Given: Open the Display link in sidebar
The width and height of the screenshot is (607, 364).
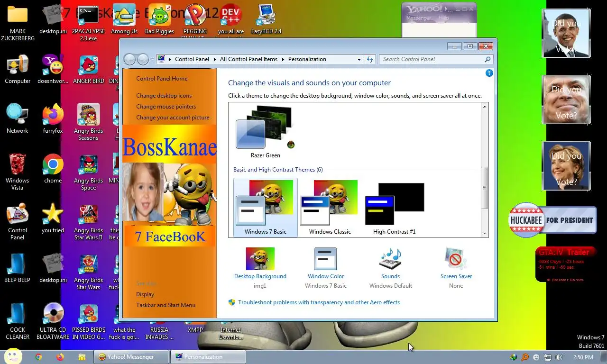Looking at the screenshot, I should (145, 294).
